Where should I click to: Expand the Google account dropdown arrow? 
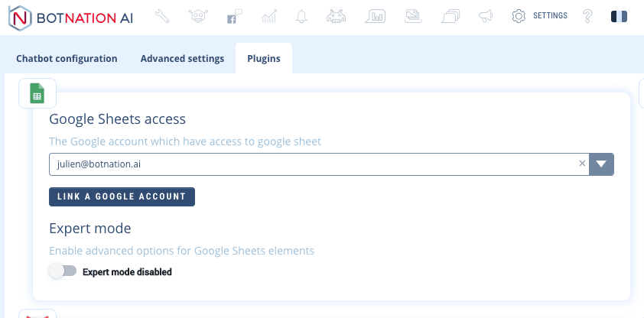601,164
